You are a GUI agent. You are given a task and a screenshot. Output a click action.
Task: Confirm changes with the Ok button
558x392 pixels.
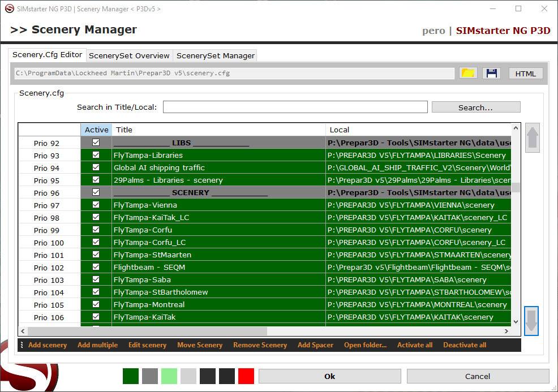click(x=329, y=376)
